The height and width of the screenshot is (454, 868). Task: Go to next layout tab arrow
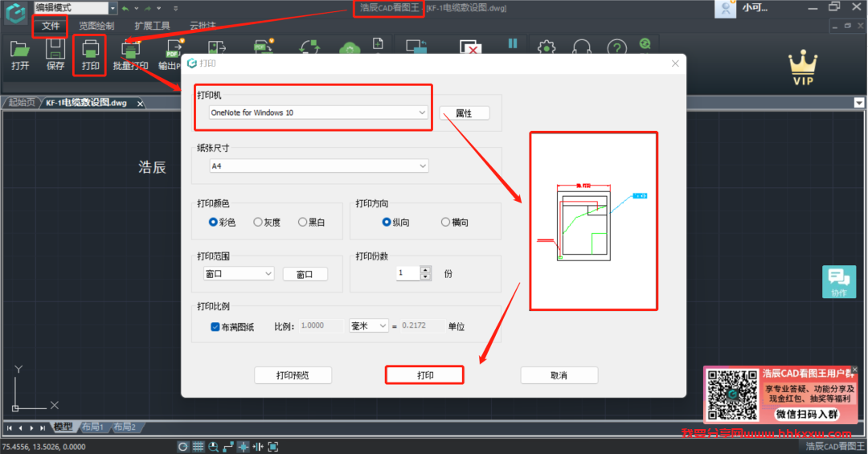click(31, 428)
